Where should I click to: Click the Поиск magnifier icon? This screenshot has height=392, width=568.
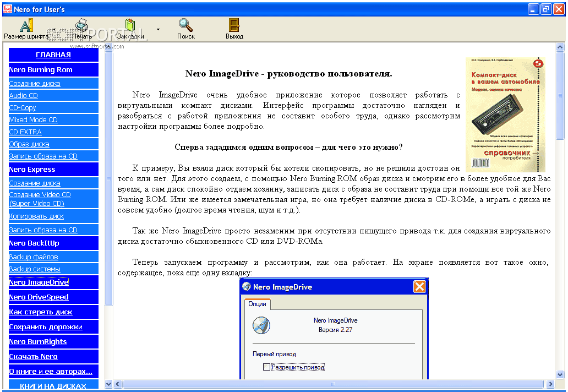(185, 25)
